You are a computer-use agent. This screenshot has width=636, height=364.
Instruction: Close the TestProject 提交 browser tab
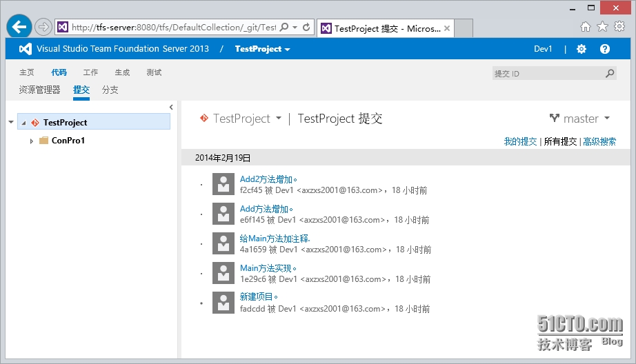446,28
